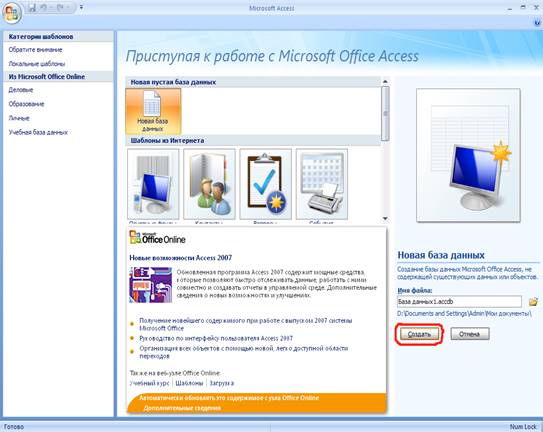Click the Access 2007 purple illustration image
Viewport: 543px width, 432px height.
pyautogui.click(x=151, y=285)
